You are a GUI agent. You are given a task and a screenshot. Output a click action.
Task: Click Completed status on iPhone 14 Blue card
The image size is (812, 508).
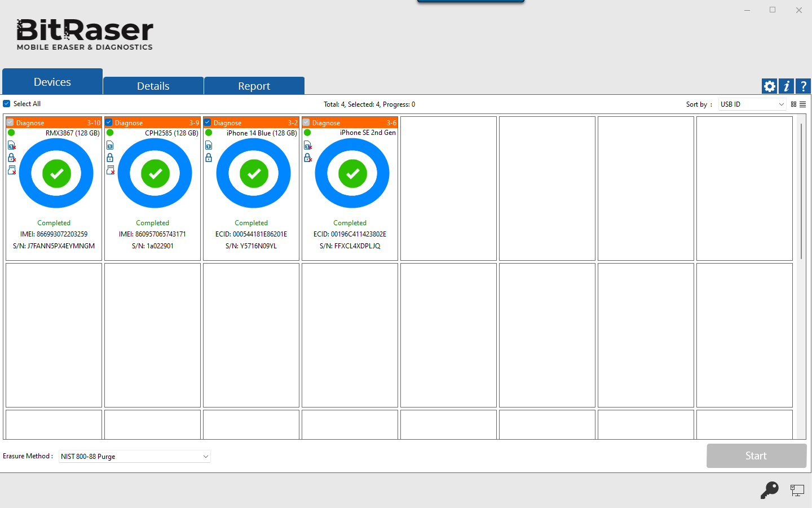[251, 223]
